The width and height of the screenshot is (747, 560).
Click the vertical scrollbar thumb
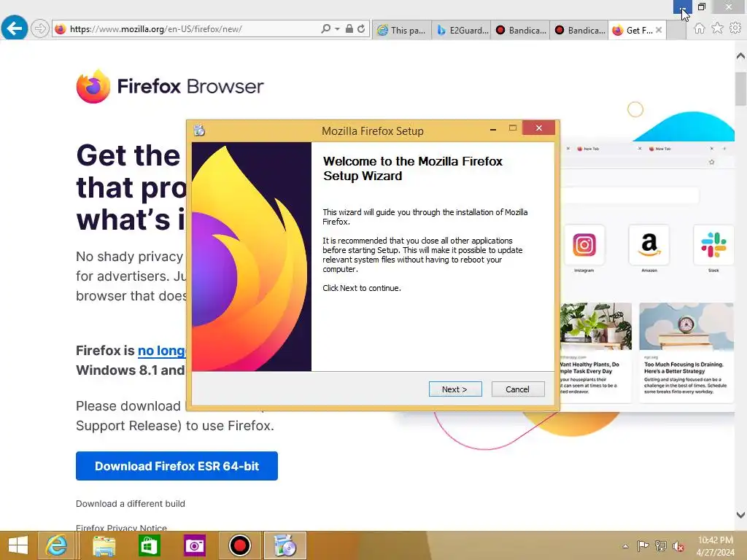point(740,88)
